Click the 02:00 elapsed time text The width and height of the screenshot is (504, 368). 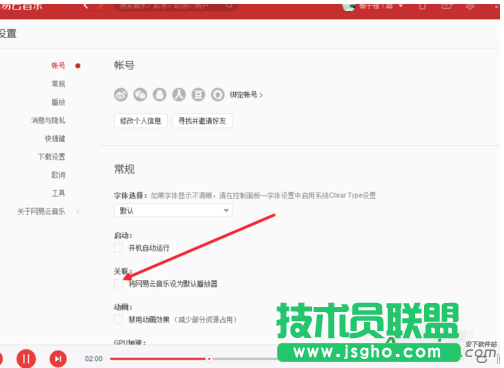[94, 359]
